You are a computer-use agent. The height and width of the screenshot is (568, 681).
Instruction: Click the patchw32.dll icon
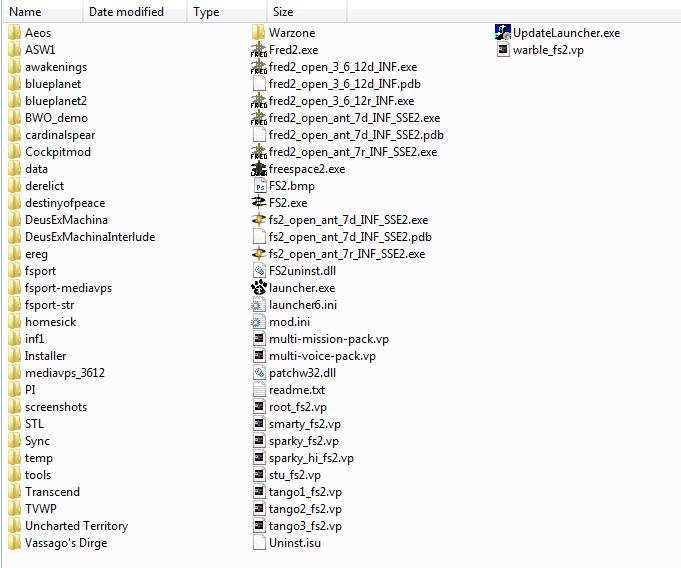point(259,373)
